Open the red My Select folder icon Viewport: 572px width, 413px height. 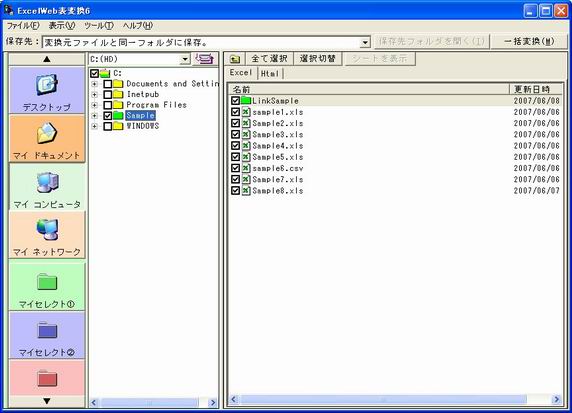[47, 378]
